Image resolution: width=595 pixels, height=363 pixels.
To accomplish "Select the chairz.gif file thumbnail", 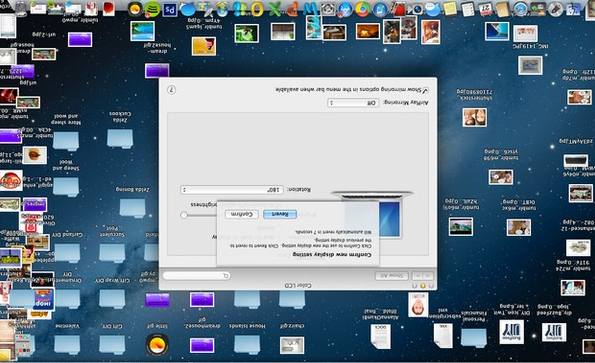I will coord(292,346).
